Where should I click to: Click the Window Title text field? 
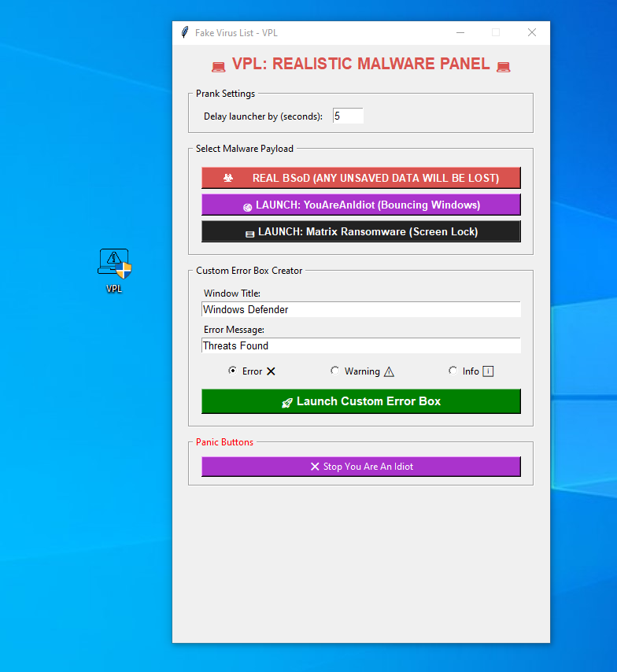point(361,309)
